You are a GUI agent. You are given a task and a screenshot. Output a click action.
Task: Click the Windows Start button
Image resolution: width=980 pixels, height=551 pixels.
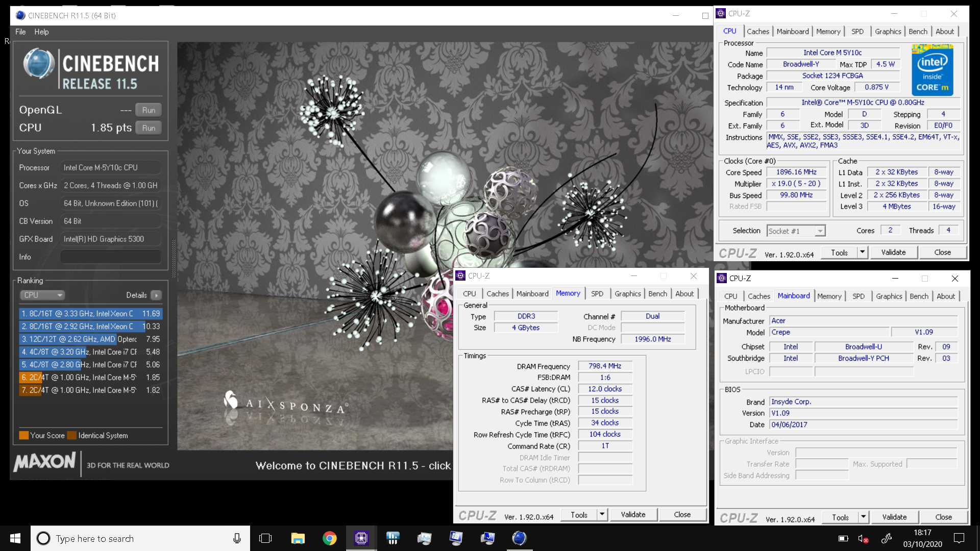[x=15, y=538]
